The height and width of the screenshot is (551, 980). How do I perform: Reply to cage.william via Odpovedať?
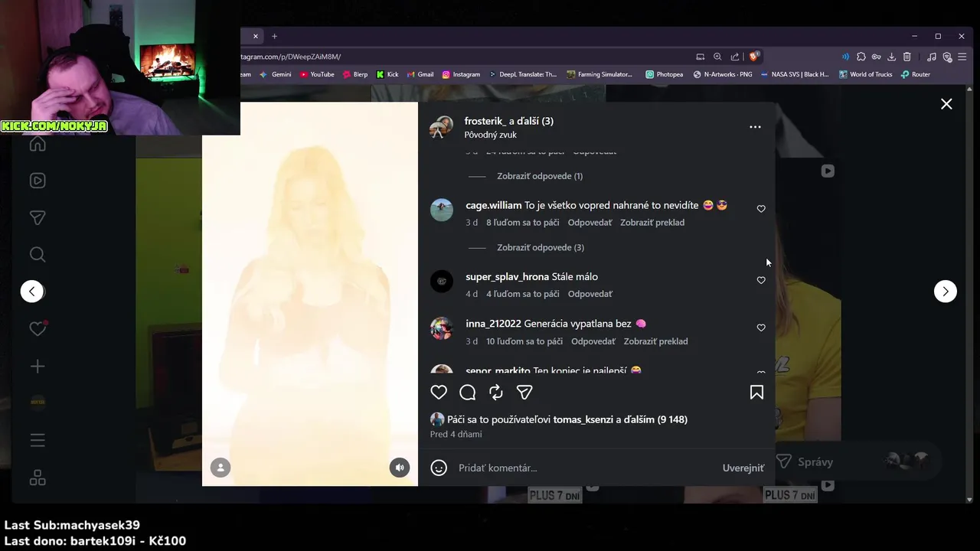click(x=590, y=223)
